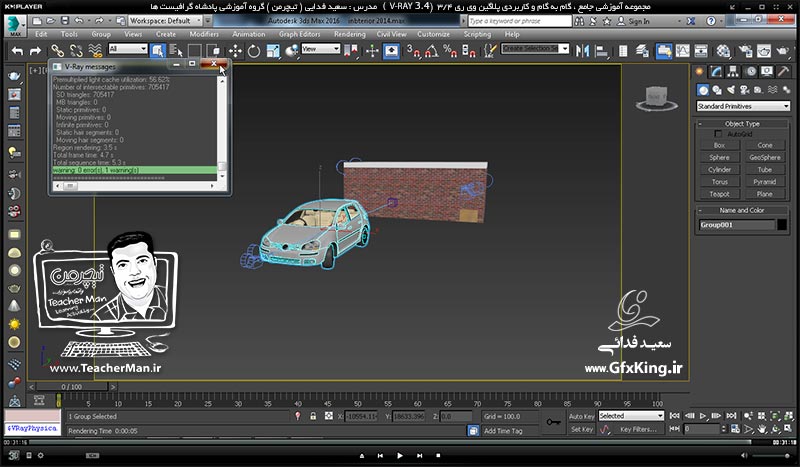Click the object color swatch beside Group001

[782, 225]
